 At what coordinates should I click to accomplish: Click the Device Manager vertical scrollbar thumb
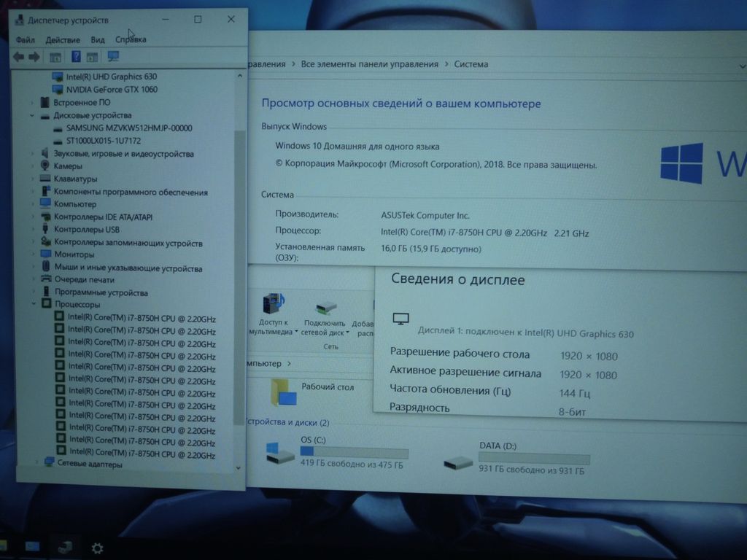tap(238, 277)
